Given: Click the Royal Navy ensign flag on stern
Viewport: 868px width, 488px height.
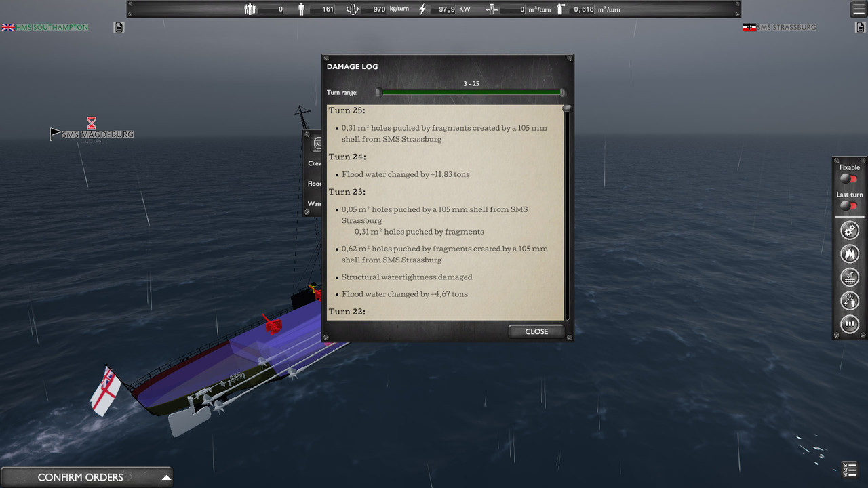Looking at the screenshot, I should [106, 390].
